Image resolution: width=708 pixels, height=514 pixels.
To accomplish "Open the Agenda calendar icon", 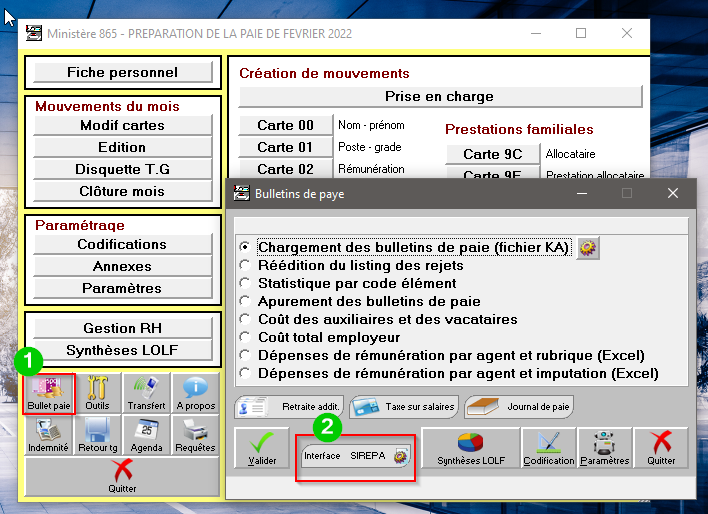I will [x=146, y=435].
